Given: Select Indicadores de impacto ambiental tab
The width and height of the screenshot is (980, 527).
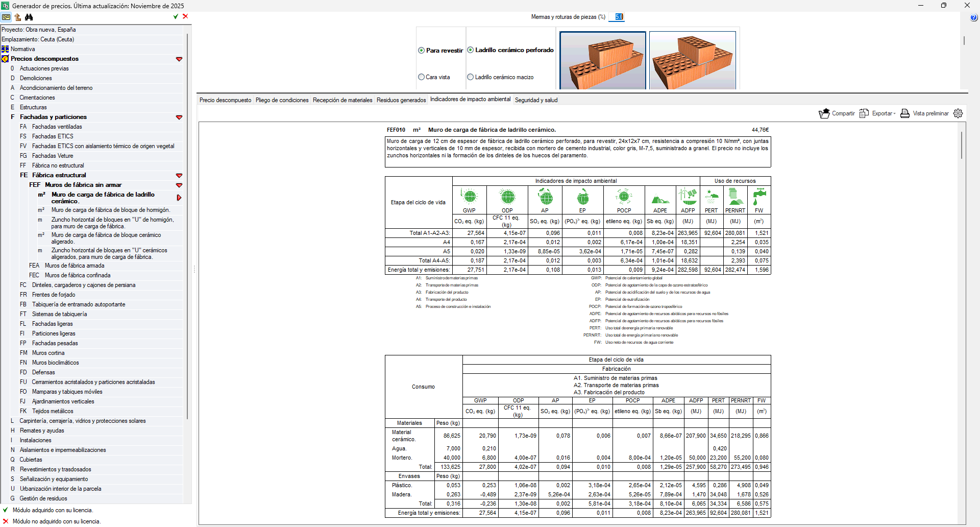Looking at the screenshot, I should tap(470, 99).
